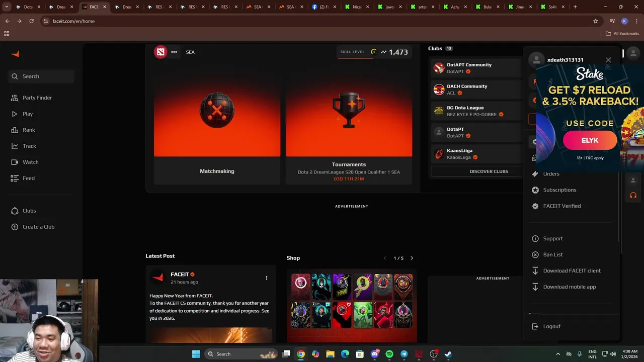Open Steam from the taskbar
This screenshot has height=362, width=644.
(448, 354)
